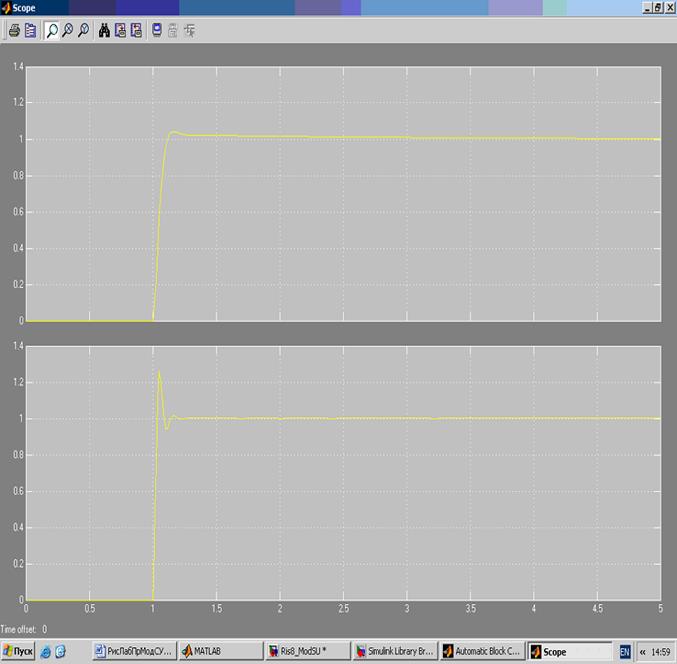Restore saved axes settings
This screenshot has height=664, width=677.
coord(136,31)
